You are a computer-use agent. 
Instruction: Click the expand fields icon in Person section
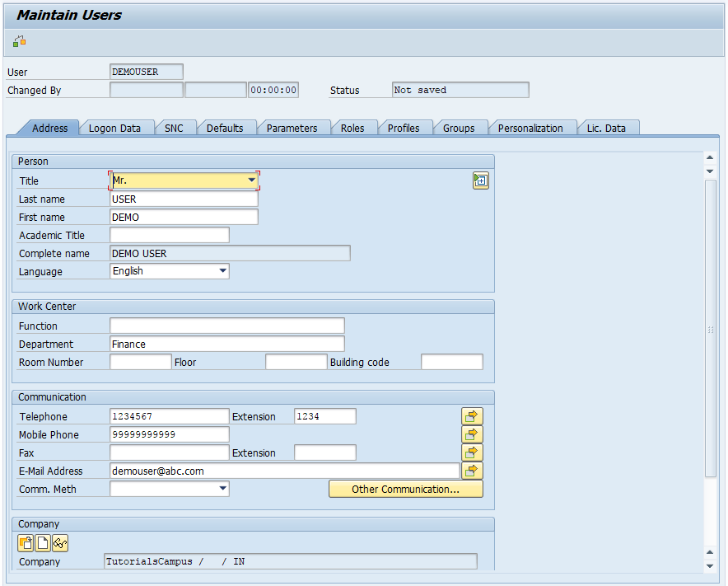pyautogui.click(x=481, y=180)
